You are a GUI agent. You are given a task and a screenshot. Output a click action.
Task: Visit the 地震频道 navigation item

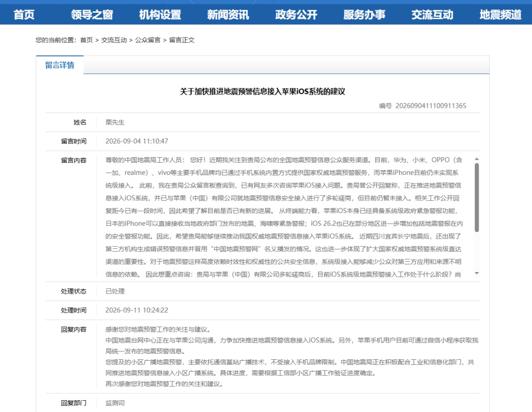(x=500, y=15)
